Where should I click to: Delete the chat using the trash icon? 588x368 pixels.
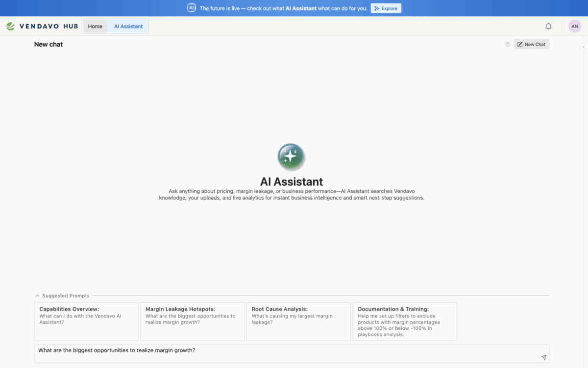pyautogui.click(x=507, y=45)
